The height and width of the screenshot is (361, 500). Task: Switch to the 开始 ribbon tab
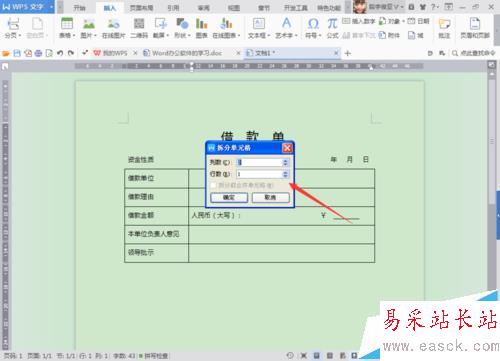point(79,8)
